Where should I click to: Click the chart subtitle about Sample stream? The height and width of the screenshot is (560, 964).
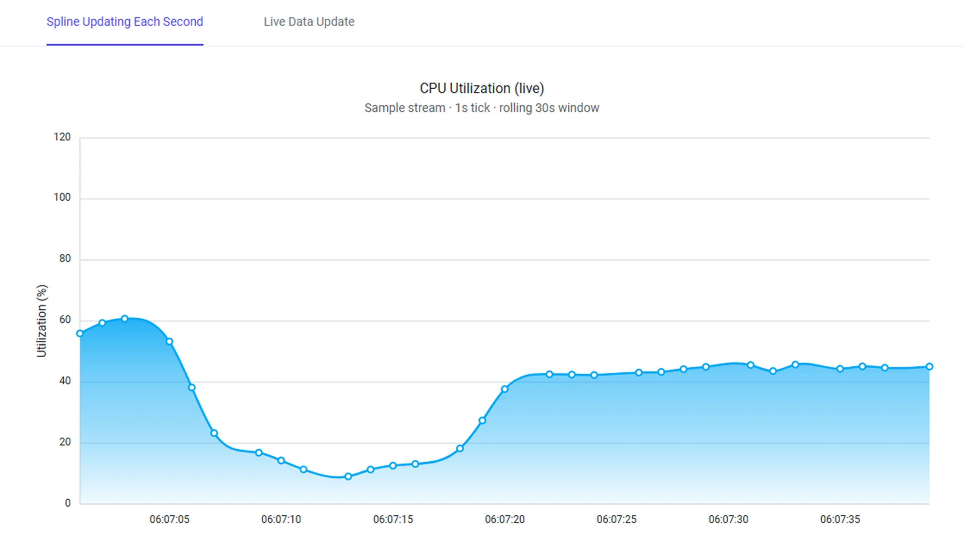pos(482,108)
